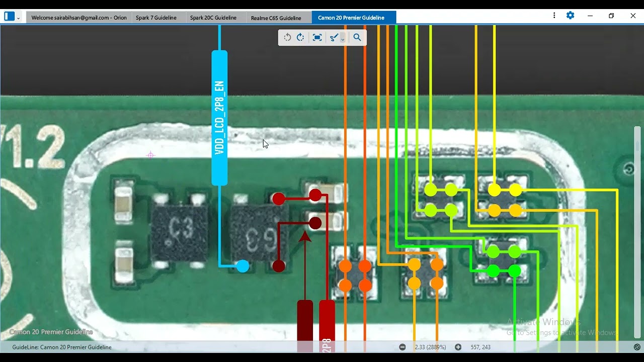
Task: Zoom in with the plus button
Action: [458, 347]
